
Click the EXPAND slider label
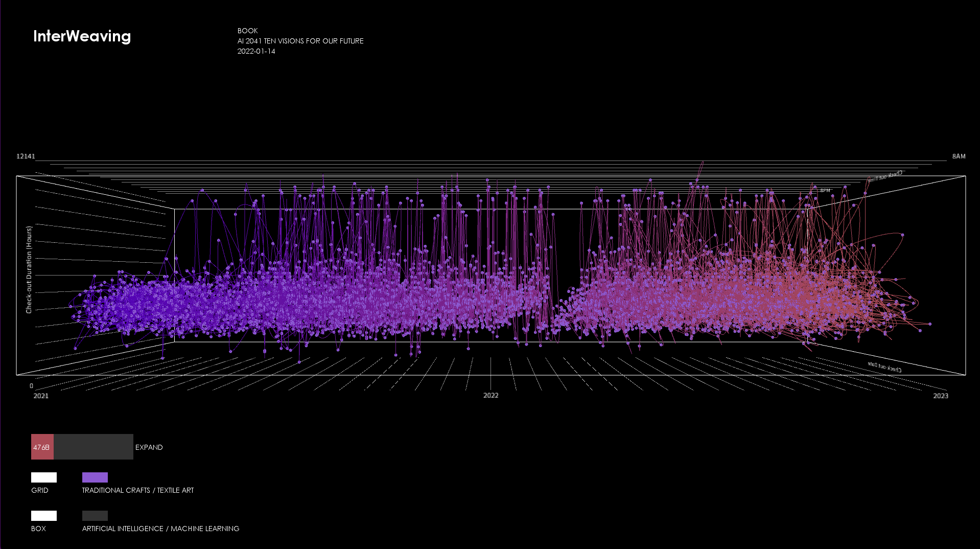pyautogui.click(x=149, y=447)
